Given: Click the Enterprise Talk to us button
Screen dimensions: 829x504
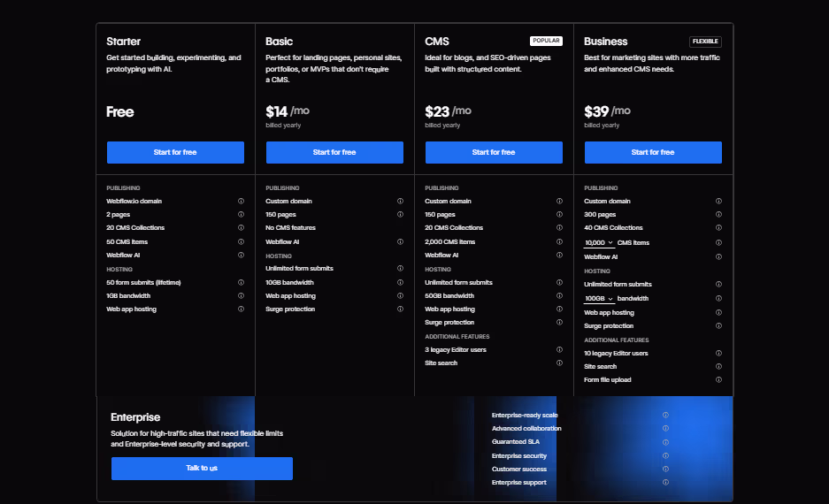Looking at the screenshot, I should [202, 469].
